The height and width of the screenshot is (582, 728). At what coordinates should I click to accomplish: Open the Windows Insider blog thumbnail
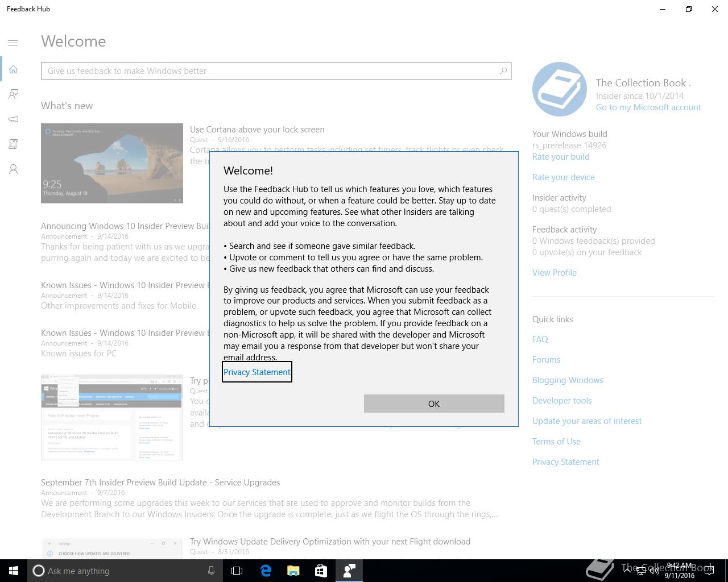point(112,417)
